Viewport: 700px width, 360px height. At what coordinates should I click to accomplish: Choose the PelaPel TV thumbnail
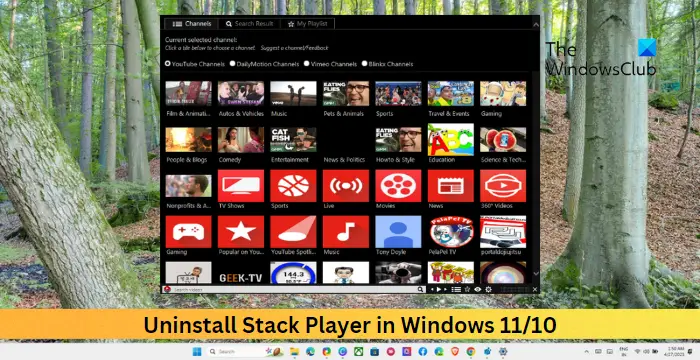451,232
